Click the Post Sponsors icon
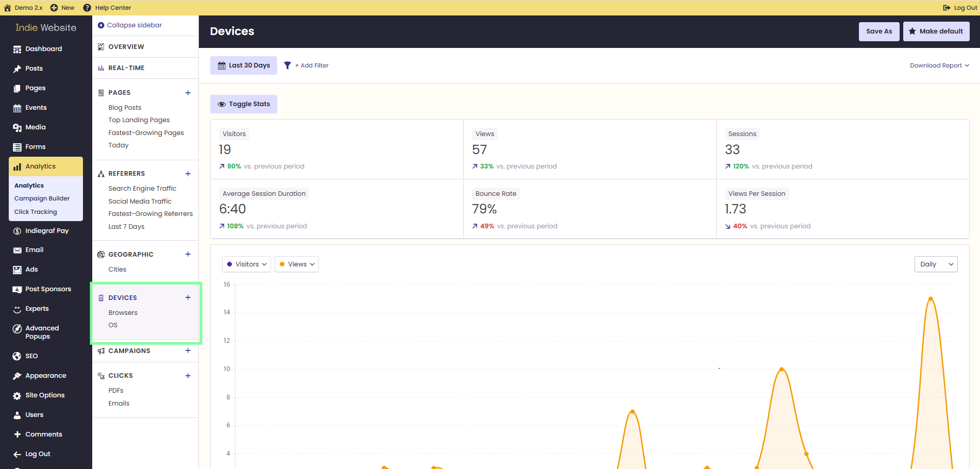980x469 pixels. click(x=17, y=289)
